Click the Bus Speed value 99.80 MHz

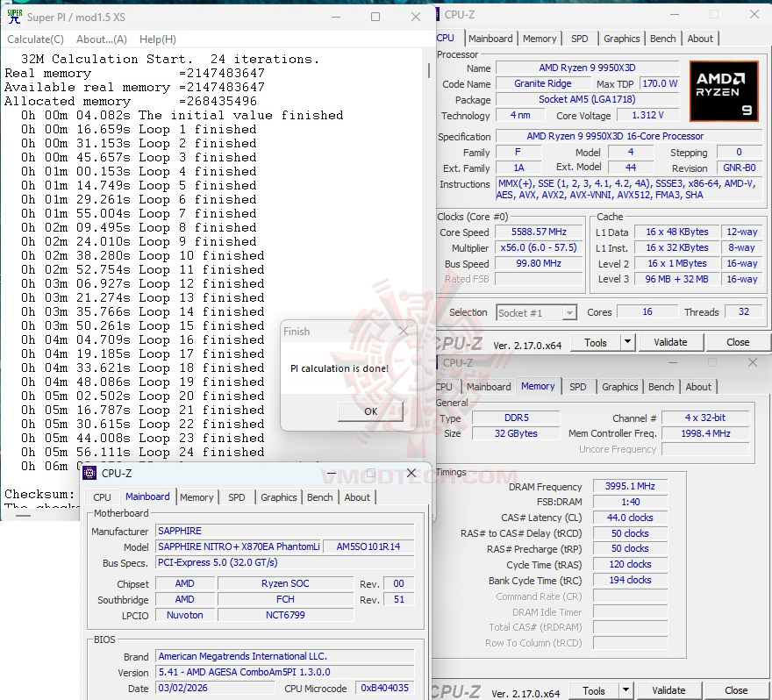coord(539,263)
